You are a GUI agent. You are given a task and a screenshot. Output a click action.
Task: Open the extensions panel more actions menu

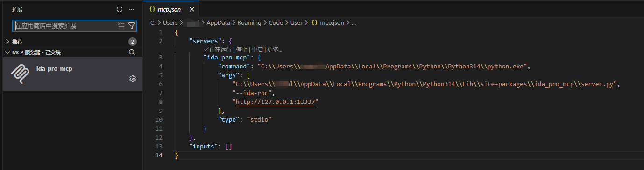(132, 9)
